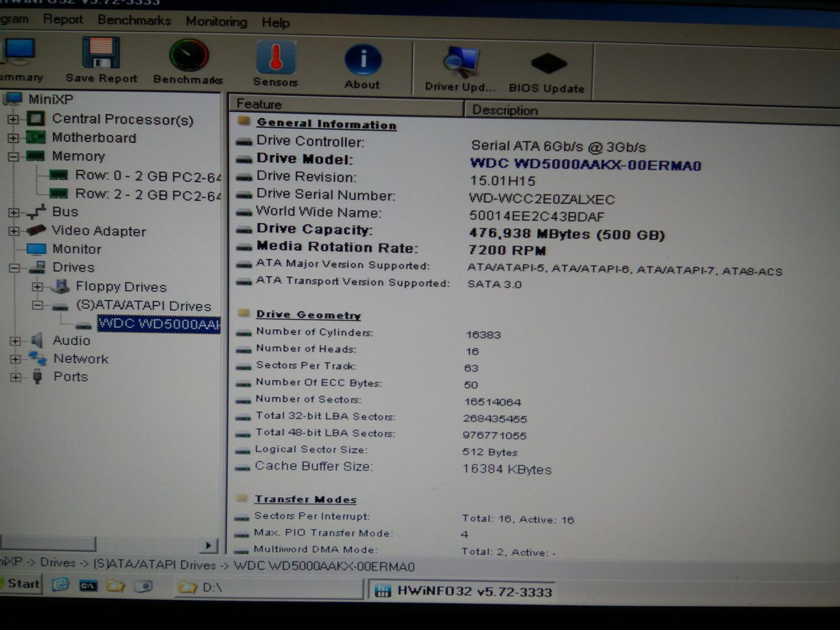This screenshot has width=840, height=630.
Task: Select Audio tree item
Action: click(71, 340)
